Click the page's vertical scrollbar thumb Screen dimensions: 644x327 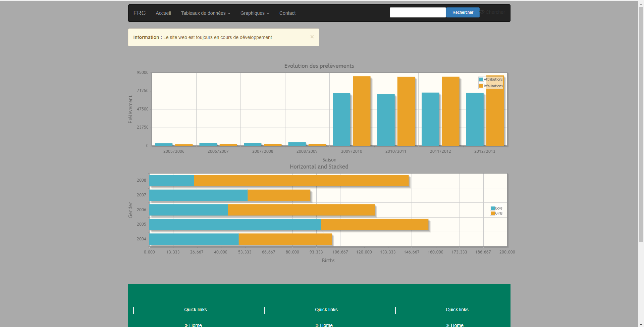point(641,124)
